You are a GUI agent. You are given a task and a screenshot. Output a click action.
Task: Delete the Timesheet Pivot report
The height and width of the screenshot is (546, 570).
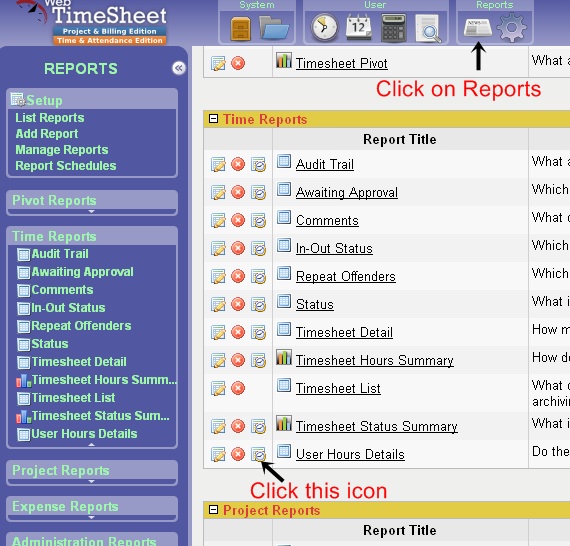coord(238,63)
